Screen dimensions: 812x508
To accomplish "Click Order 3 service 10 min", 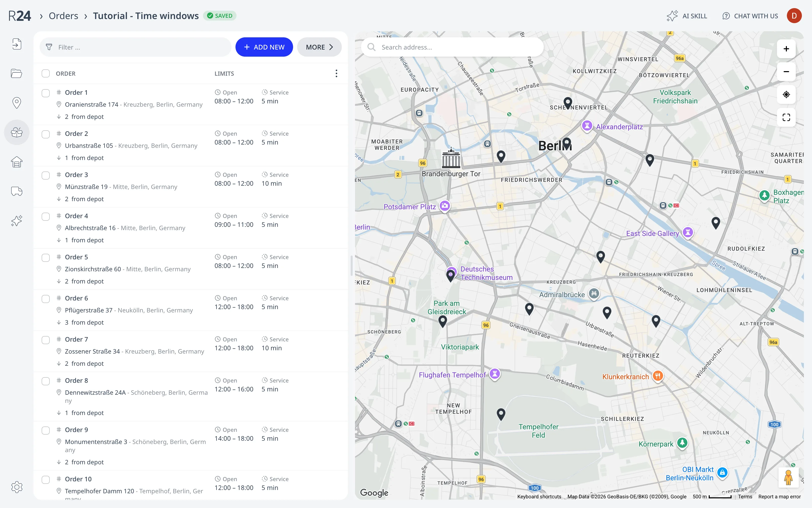I will [x=272, y=183].
